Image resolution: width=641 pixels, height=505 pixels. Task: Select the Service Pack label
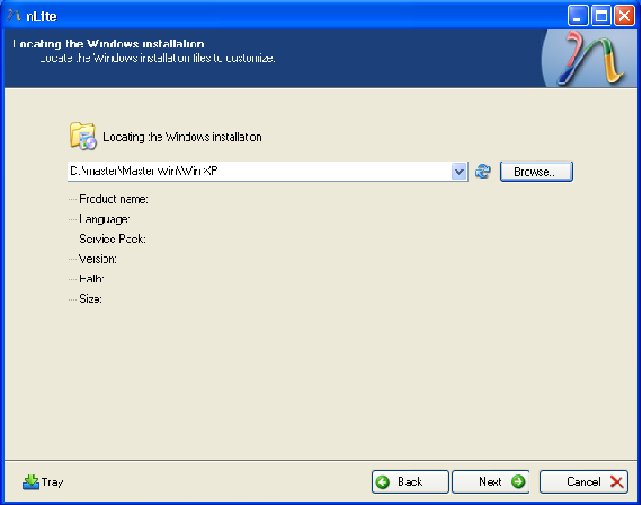click(x=112, y=239)
